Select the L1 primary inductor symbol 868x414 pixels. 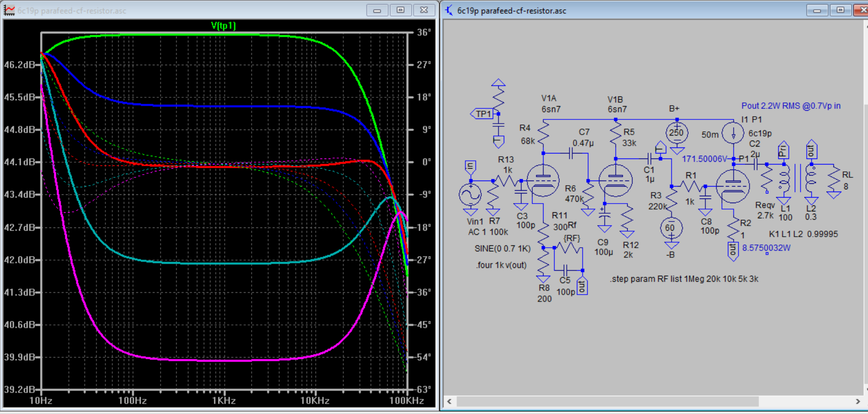point(784,177)
